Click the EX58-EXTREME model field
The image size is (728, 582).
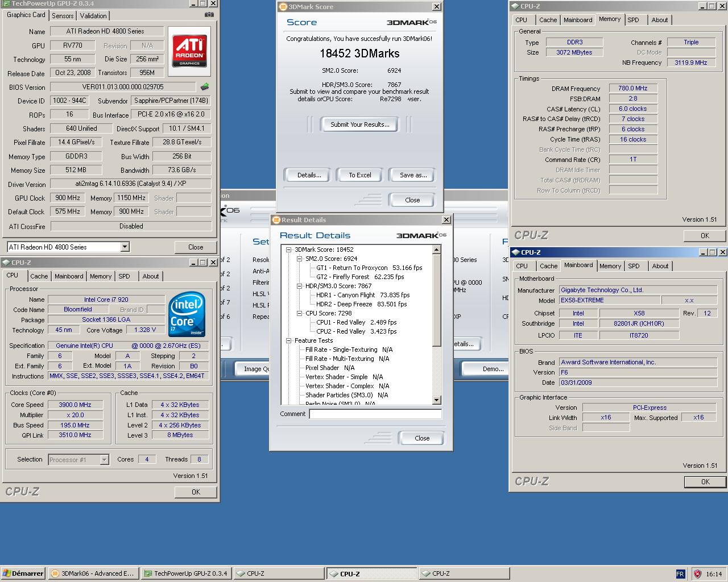(x=610, y=300)
